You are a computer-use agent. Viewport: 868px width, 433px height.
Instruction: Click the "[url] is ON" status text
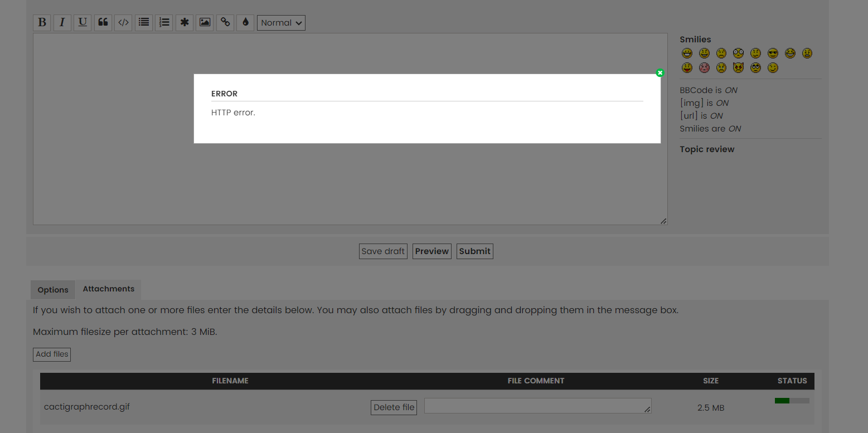pyautogui.click(x=701, y=116)
